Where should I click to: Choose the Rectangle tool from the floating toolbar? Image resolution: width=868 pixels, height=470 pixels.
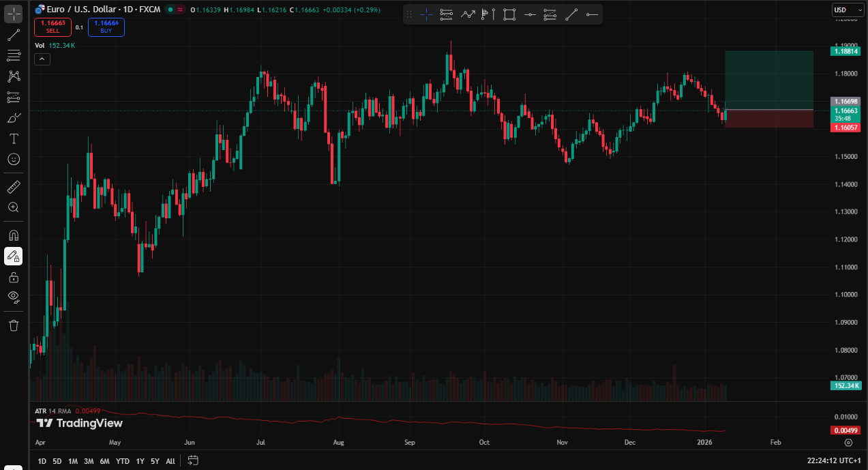click(x=509, y=14)
